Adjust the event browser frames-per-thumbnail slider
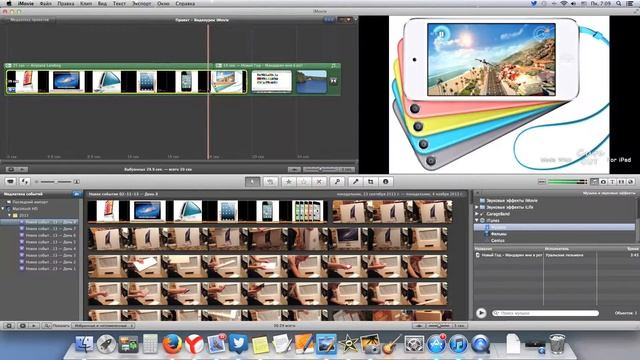This screenshot has height=360, width=640. [439, 326]
